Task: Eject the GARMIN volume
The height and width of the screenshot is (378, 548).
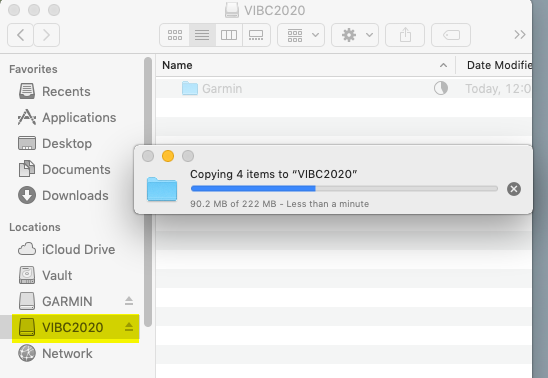Action: (129, 301)
